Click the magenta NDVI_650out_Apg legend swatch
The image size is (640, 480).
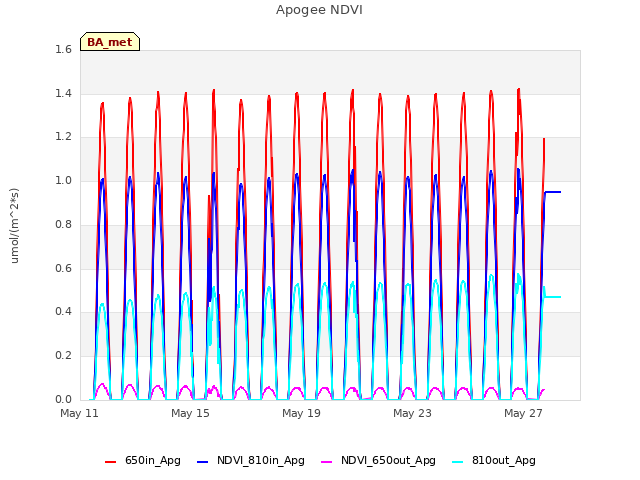click(327, 462)
